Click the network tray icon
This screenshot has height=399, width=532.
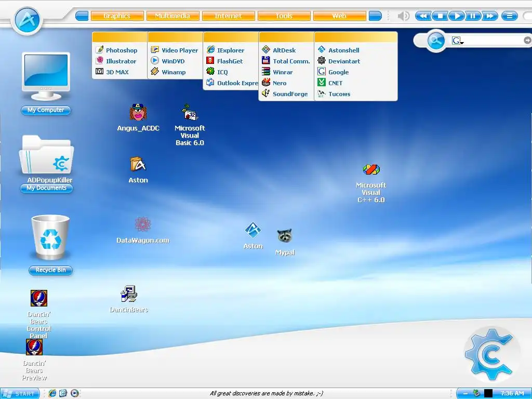pyautogui.click(x=477, y=393)
